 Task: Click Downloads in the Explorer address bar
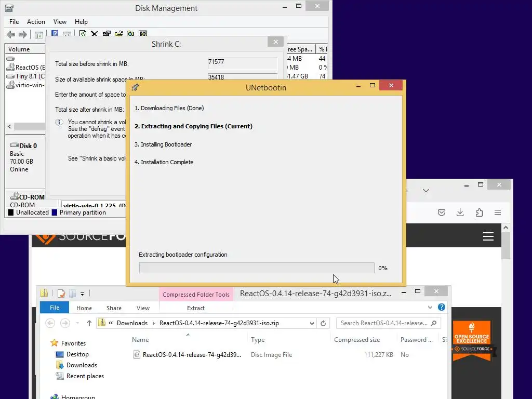[132, 323]
